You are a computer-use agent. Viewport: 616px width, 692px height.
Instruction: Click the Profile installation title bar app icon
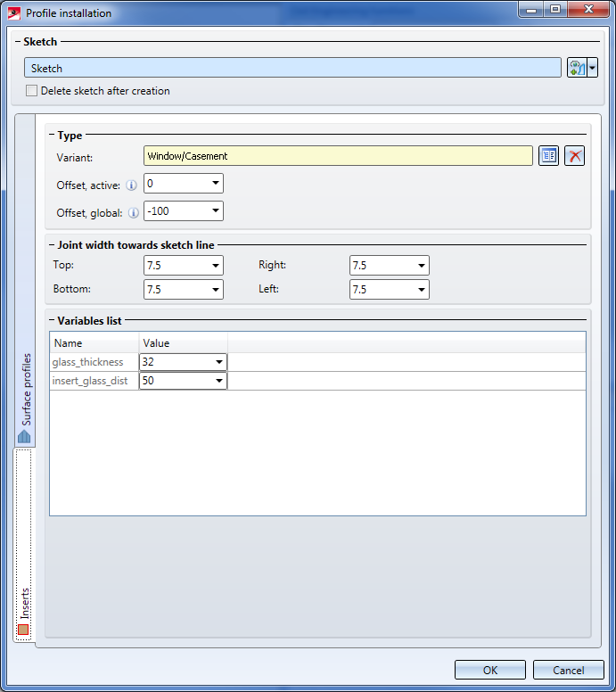(14, 13)
